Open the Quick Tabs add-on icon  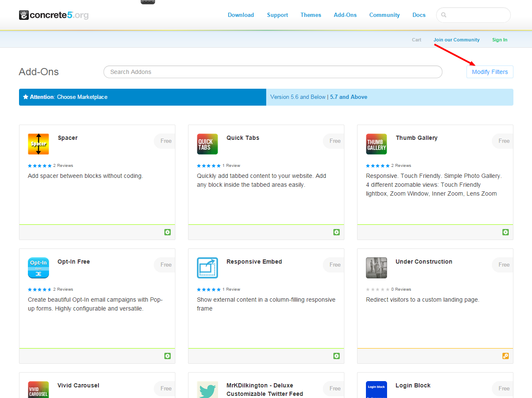pyautogui.click(x=207, y=144)
